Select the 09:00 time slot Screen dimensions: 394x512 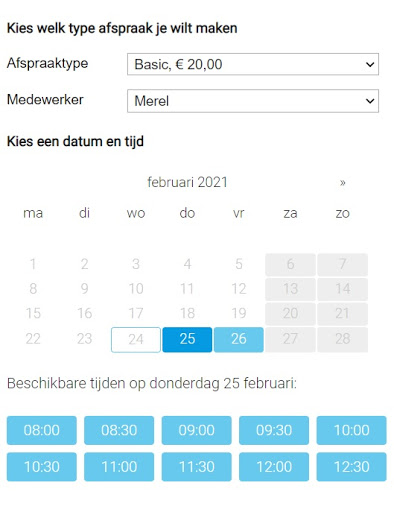pos(197,430)
